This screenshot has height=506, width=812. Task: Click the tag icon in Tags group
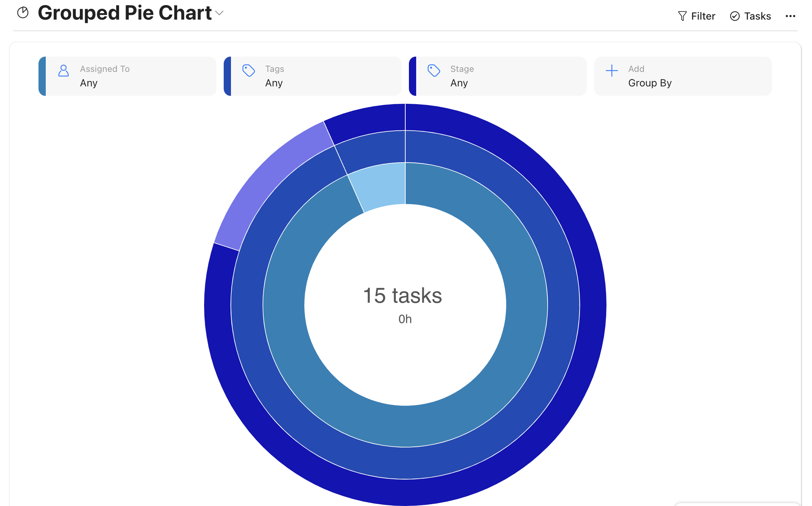249,70
